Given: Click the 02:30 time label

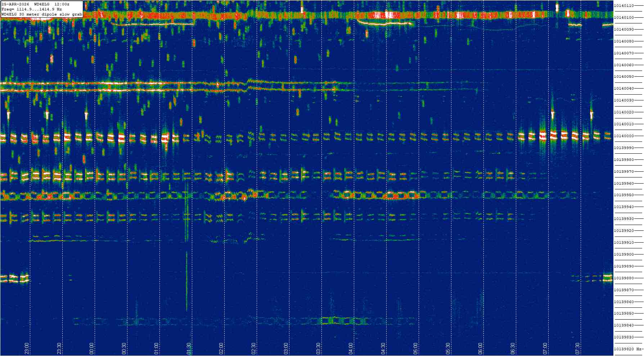Looking at the screenshot, I should click(253, 348).
